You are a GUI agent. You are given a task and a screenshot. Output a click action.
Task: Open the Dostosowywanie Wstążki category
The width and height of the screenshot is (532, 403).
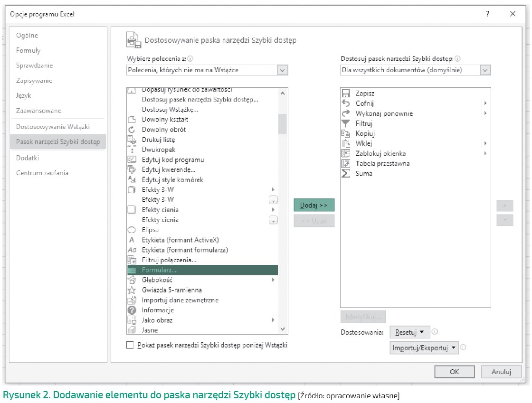point(53,127)
